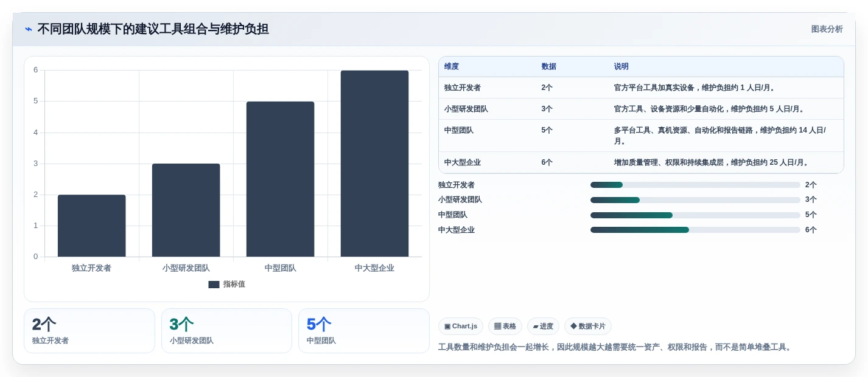868x377 pixels.
Task: Click the 中大型企业 table row cell
Action: pos(463,163)
